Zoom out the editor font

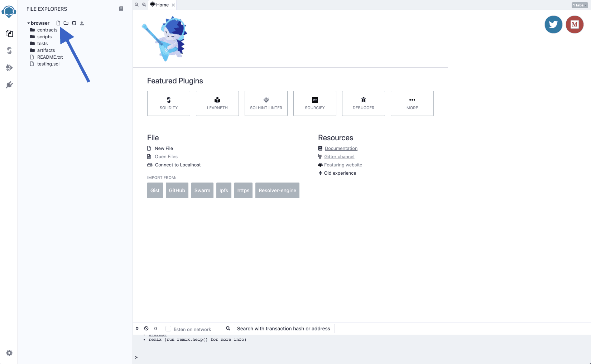[x=136, y=5]
